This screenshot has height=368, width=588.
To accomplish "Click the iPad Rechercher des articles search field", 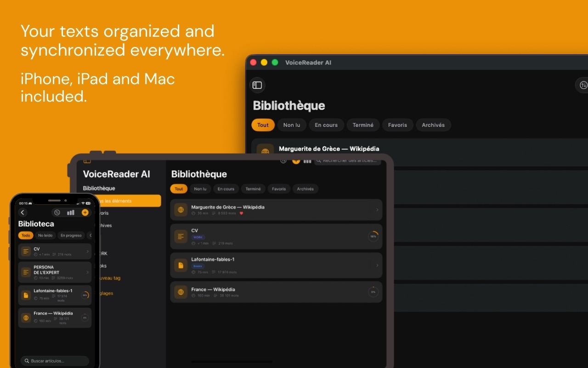I will pos(348,161).
